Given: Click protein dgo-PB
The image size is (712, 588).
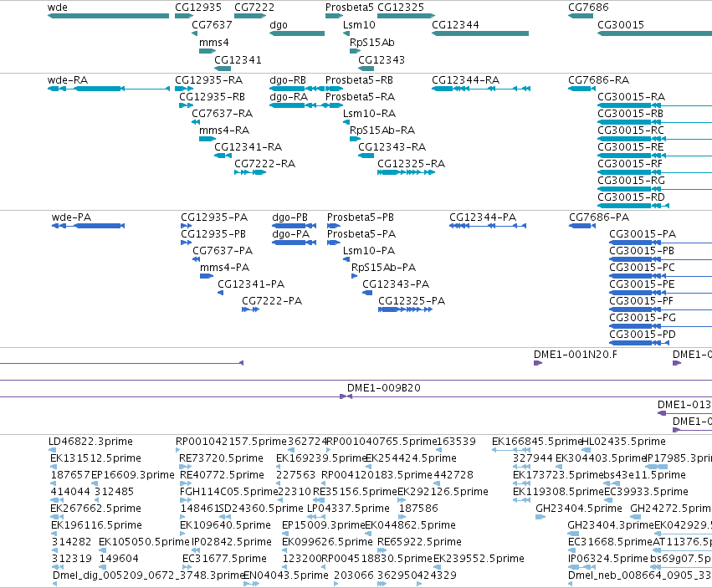Looking at the screenshot, I should pyautogui.click(x=295, y=226).
